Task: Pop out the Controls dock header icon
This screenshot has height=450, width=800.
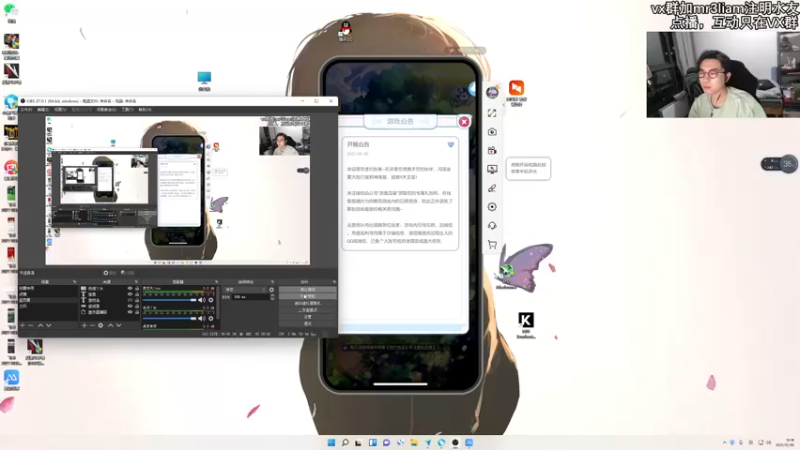Action: (334, 281)
